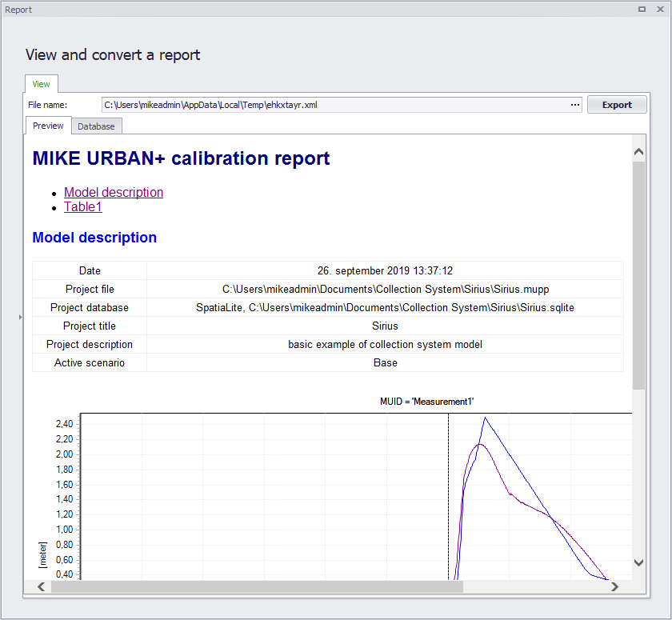Viewport: 672px width, 620px height.
Task: Select the View tab
Action: point(41,84)
